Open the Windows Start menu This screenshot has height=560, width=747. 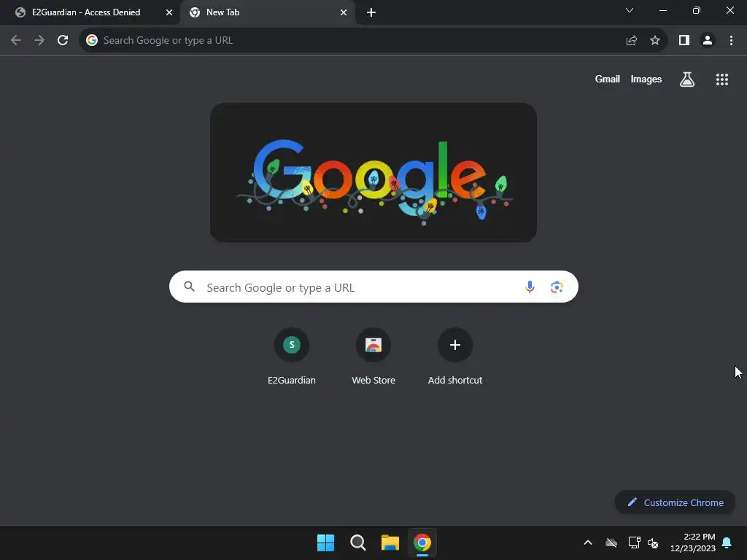click(x=326, y=542)
